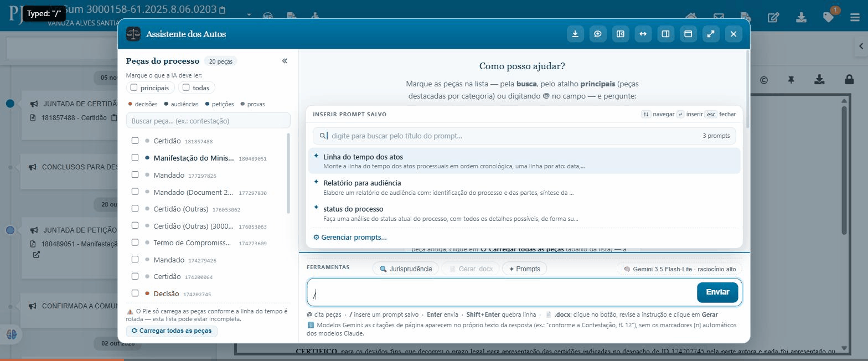Click the Jurisprudência tool button

(406, 269)
